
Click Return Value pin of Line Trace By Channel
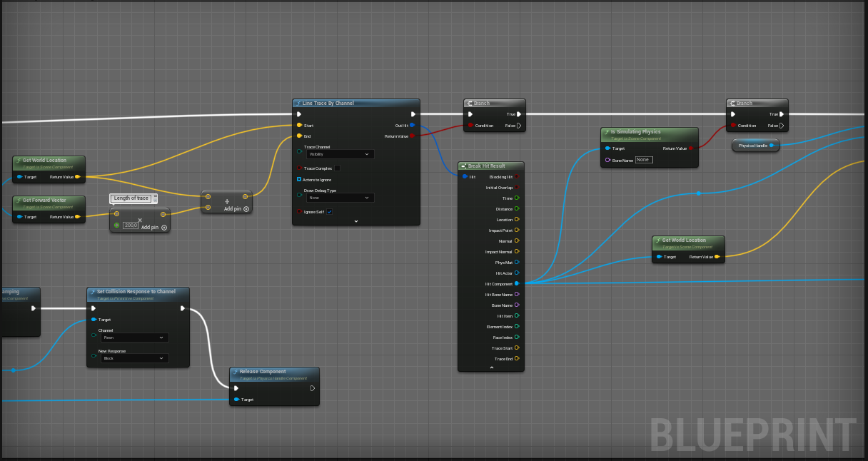[x=413, y=136]
